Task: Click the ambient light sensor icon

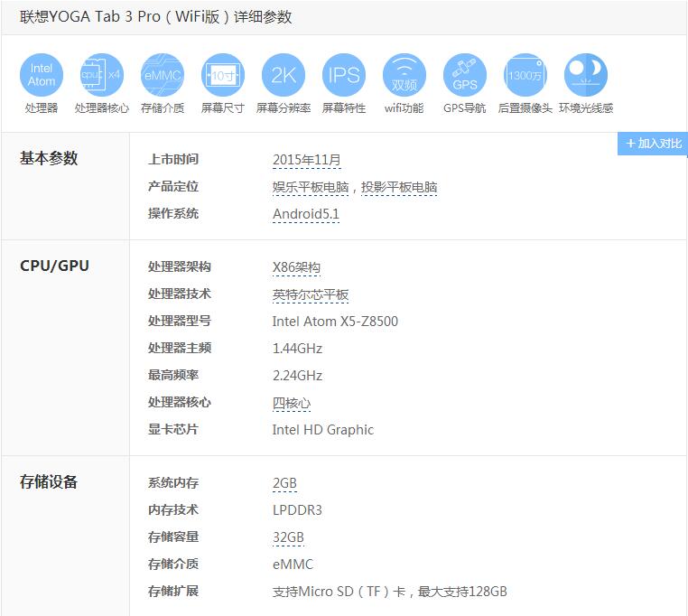Action: click(586, 75)
